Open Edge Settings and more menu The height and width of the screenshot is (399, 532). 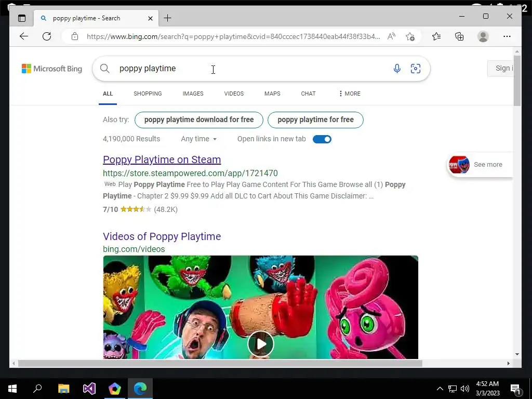507,36
